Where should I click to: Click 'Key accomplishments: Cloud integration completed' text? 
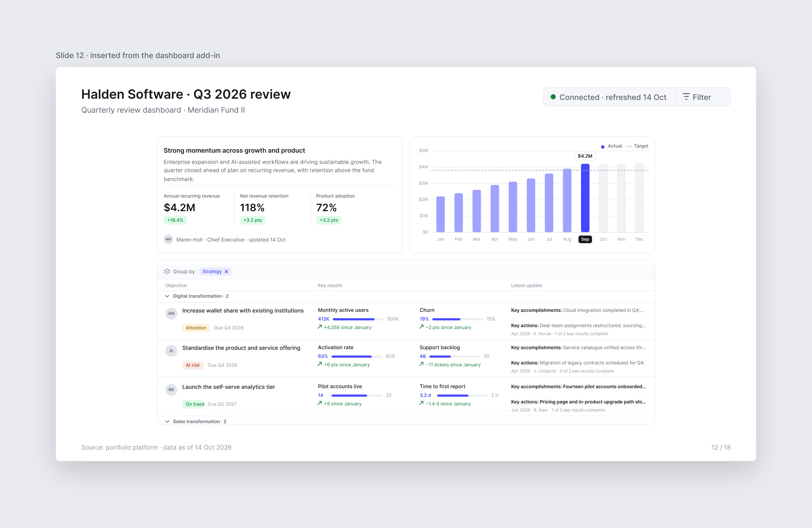click(577, 310)
